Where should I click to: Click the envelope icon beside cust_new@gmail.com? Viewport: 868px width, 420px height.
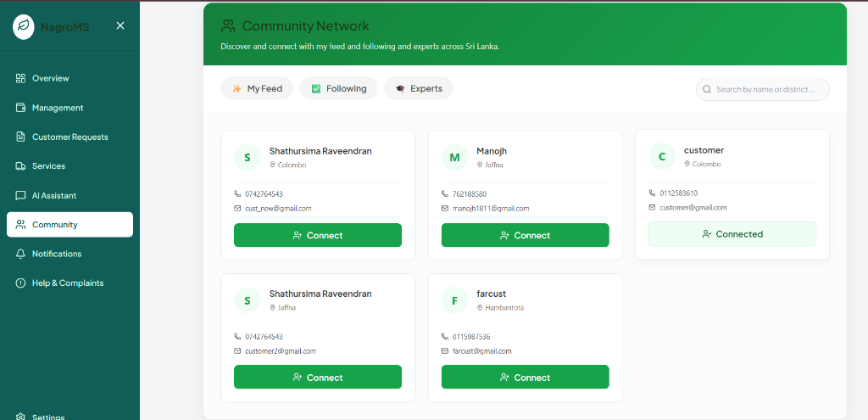pyautogui.click(x=237, y=209)
